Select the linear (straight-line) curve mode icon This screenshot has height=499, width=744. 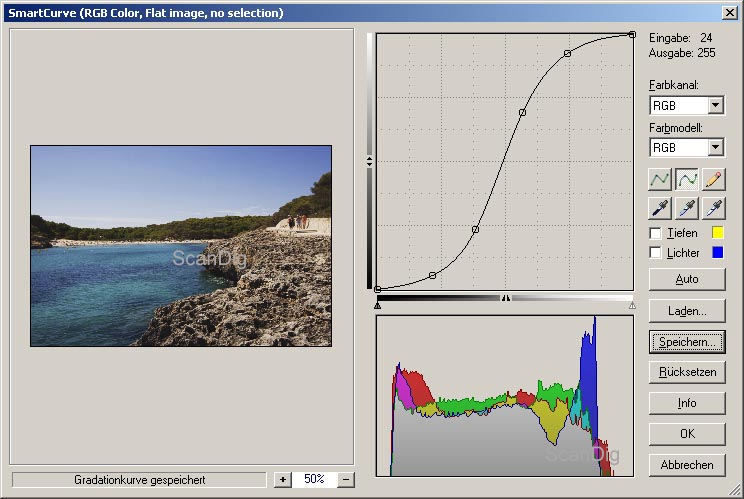click(x=660, y=179)
